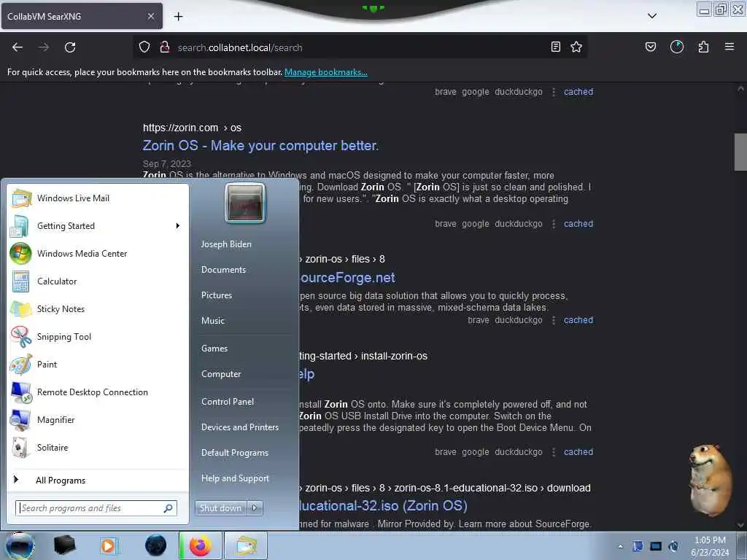Screen dimensions: 747x560
Task: Click the circular profile toolbar icon
Action: 677,47
